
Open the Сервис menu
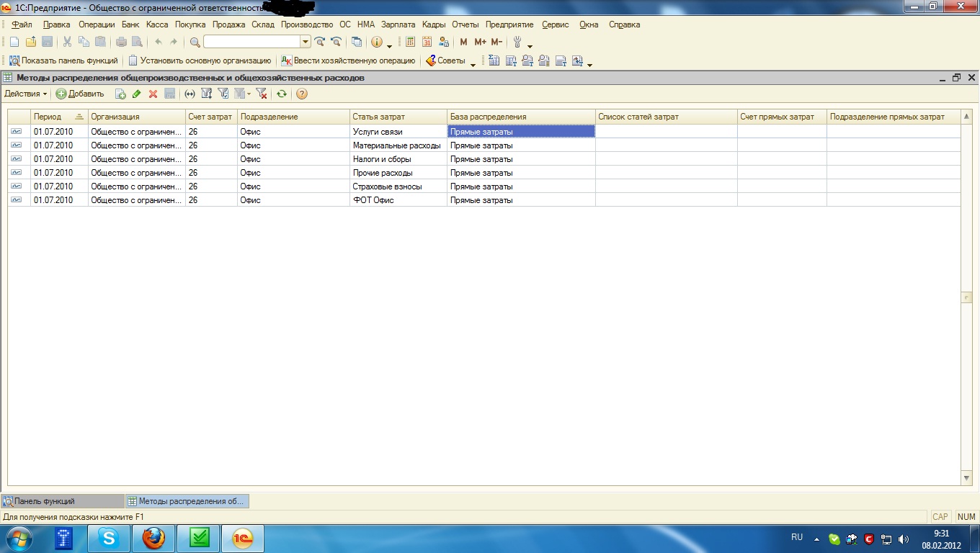click(555, 24)
